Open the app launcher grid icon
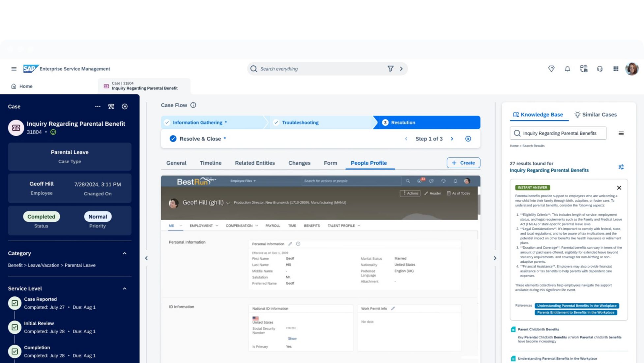Image resolution: width=644 pixels, height=363 pixels. [616, 69]
